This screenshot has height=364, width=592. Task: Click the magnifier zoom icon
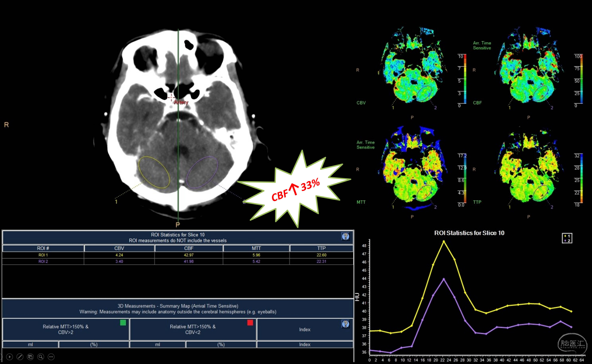(41, 357)
